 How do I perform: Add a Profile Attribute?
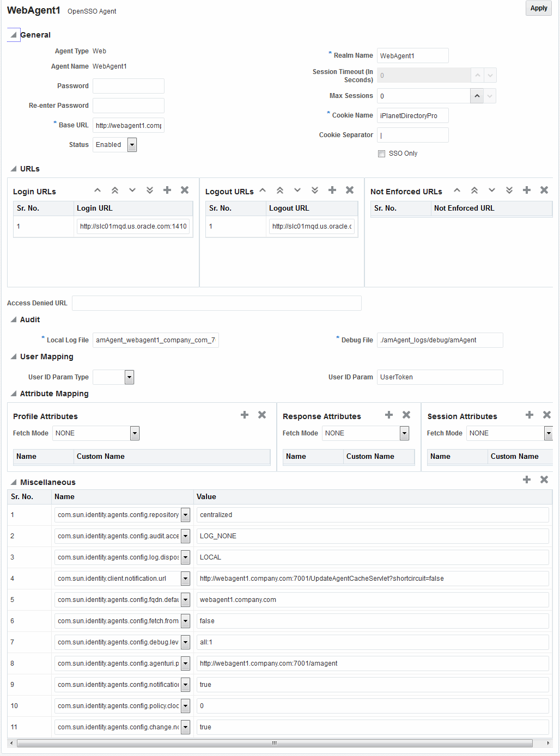[245, 415]
